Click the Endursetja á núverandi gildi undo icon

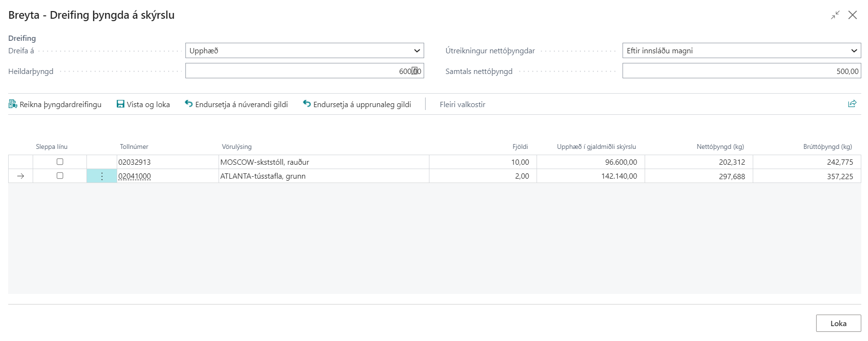coord(189,104)
